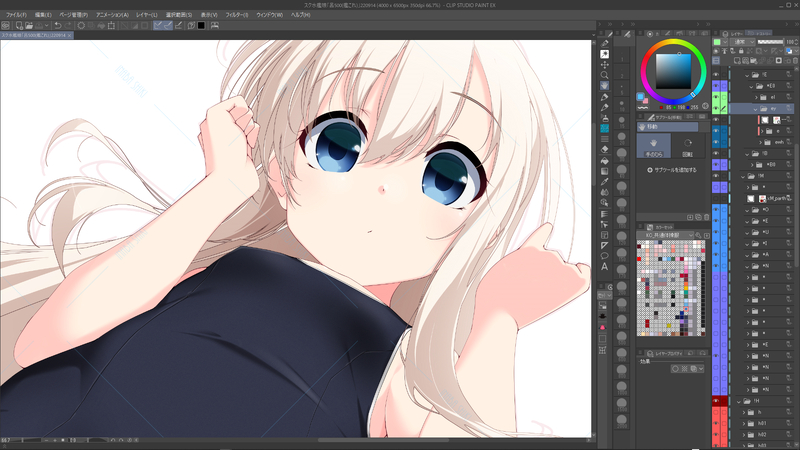
Task: Select the 回転 sub tool
Action: (x=688, y=146)
